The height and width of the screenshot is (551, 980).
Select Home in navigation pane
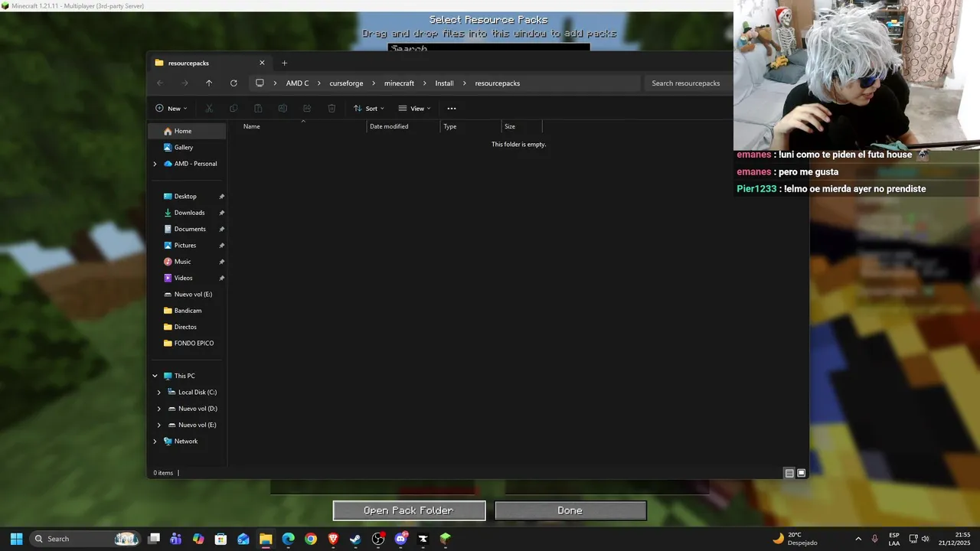pos(188,131)
